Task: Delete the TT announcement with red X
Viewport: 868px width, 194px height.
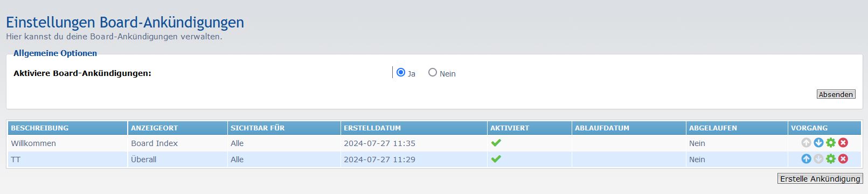Action: pos(843,159)
